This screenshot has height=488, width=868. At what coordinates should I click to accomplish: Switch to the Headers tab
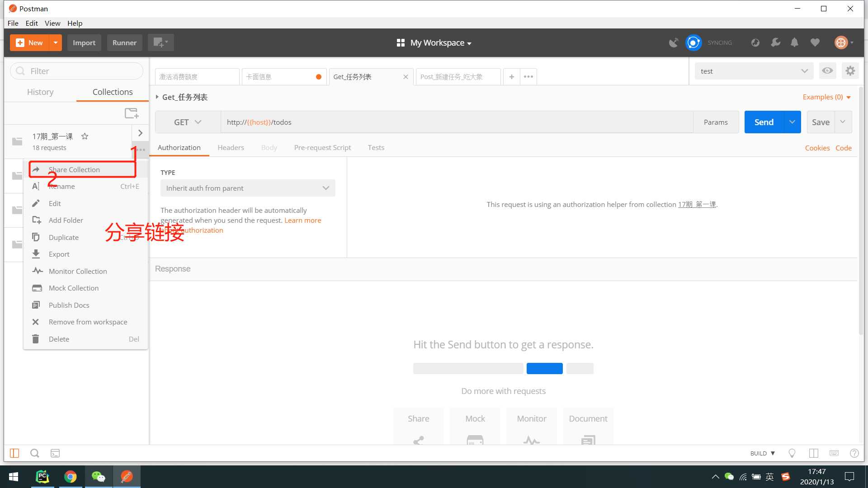[x=231, y=147]
